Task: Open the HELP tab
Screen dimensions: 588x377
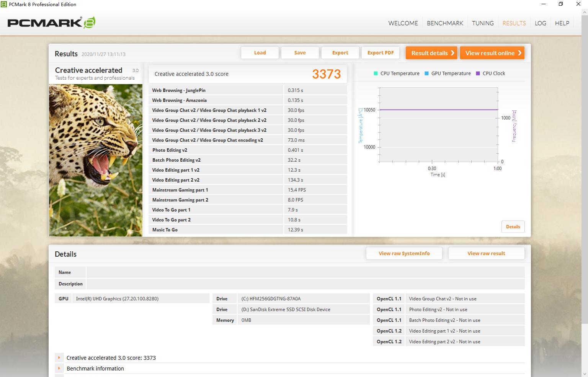Action: (562, 23)
